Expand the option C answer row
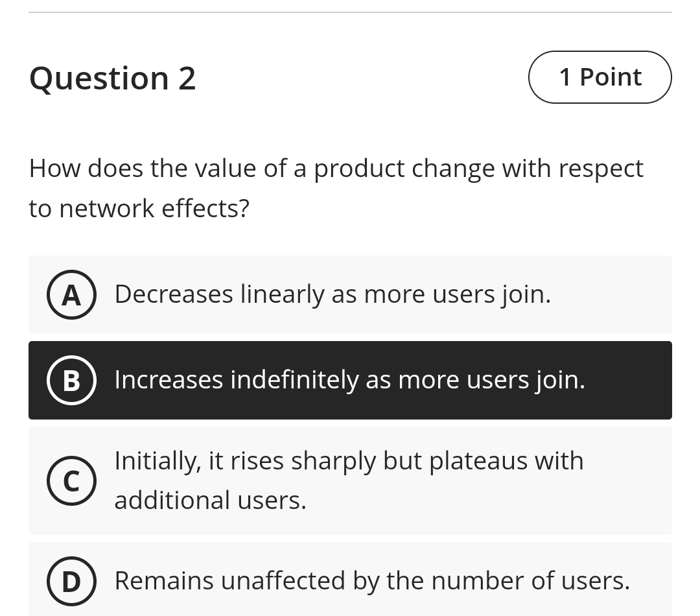700x616 pixels. [x=350, y=480]
